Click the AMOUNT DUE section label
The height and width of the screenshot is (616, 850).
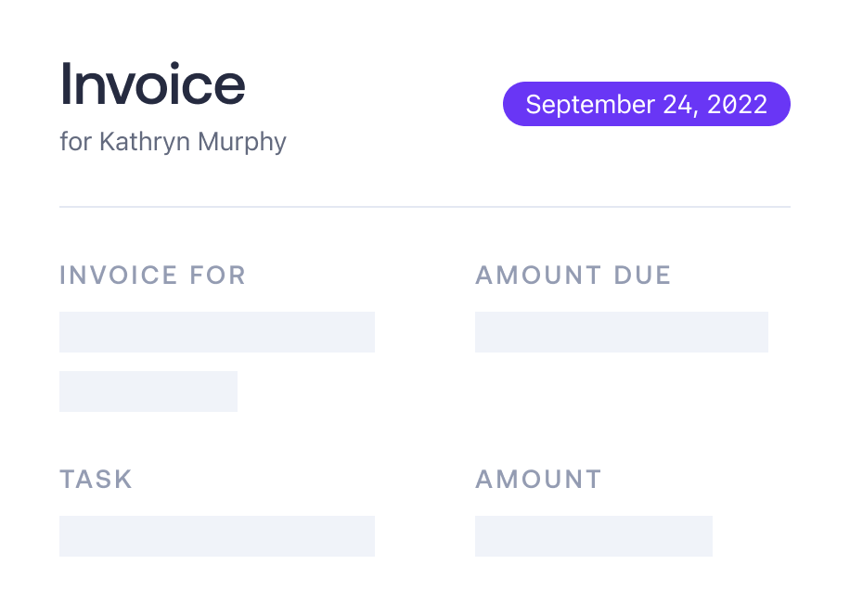[x=573, y=276]
